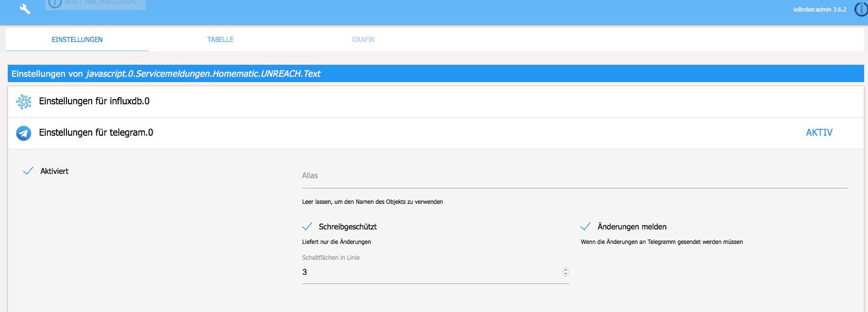The image size is (868, 312).
Task: Click 'Leer lassen, um den Namen' hint text
Action: (x=372, y=202)
